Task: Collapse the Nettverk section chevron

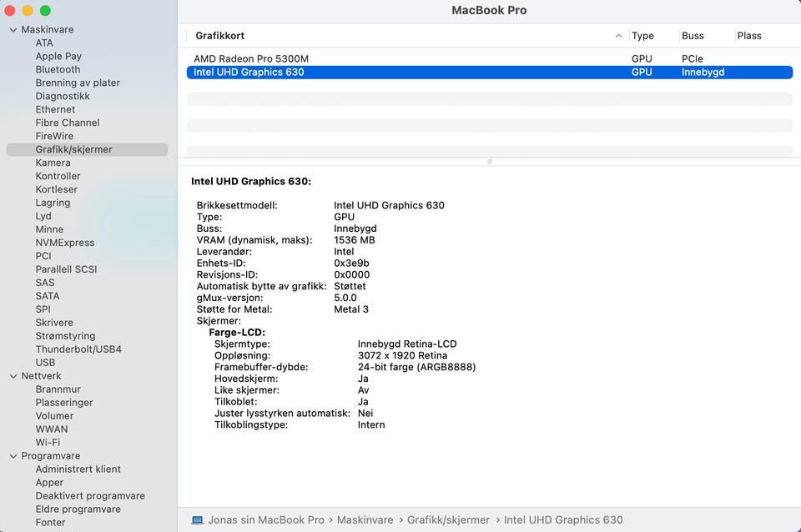Action: pyautogui.click(x=13, y=376)
